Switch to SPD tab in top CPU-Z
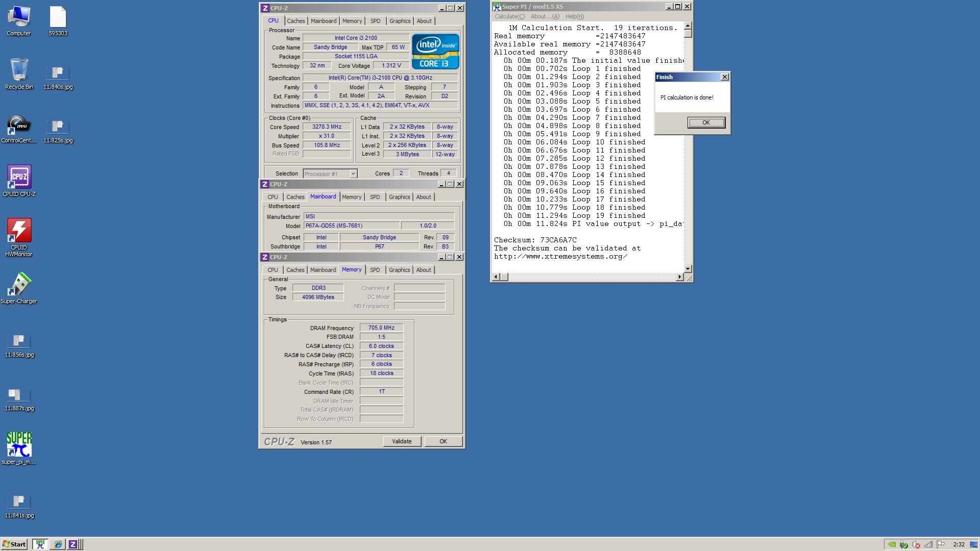980x551 pixels. tap(375, 21)
